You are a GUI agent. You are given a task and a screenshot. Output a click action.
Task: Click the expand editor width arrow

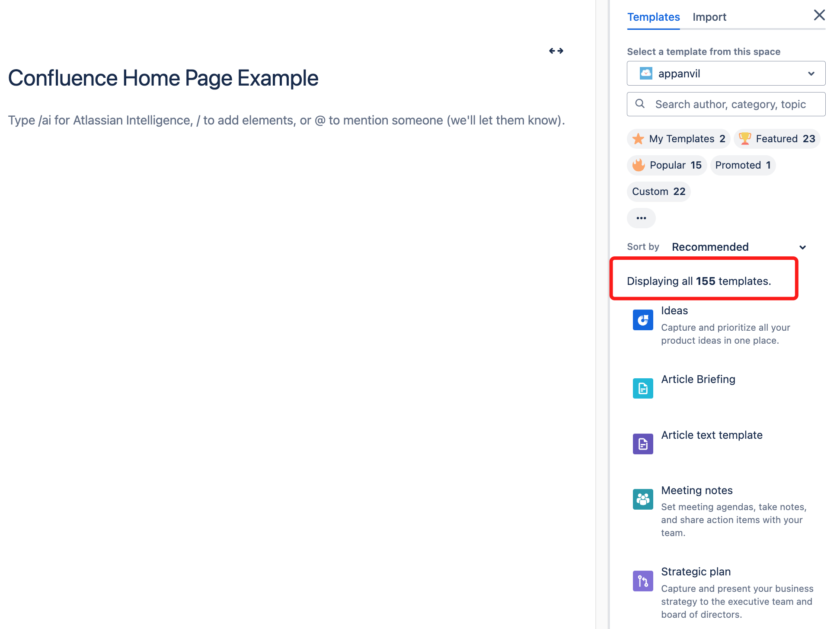[x=556, y=50]
